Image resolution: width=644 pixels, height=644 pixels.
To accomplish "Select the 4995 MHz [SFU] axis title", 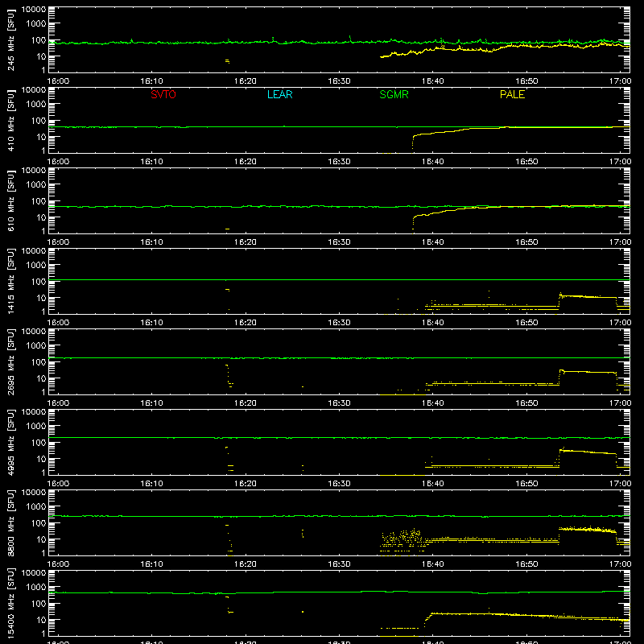I will pos(11,442).
